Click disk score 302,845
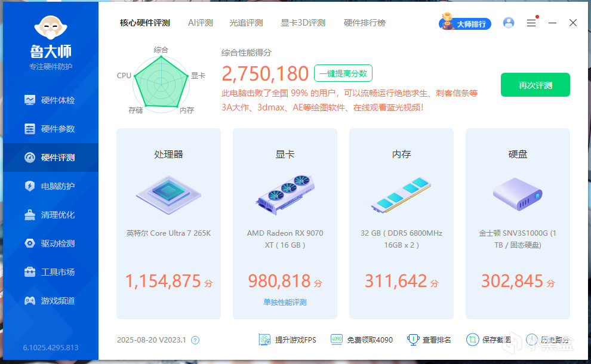This screenshot has height=364, width=591. tap(512, 281)
